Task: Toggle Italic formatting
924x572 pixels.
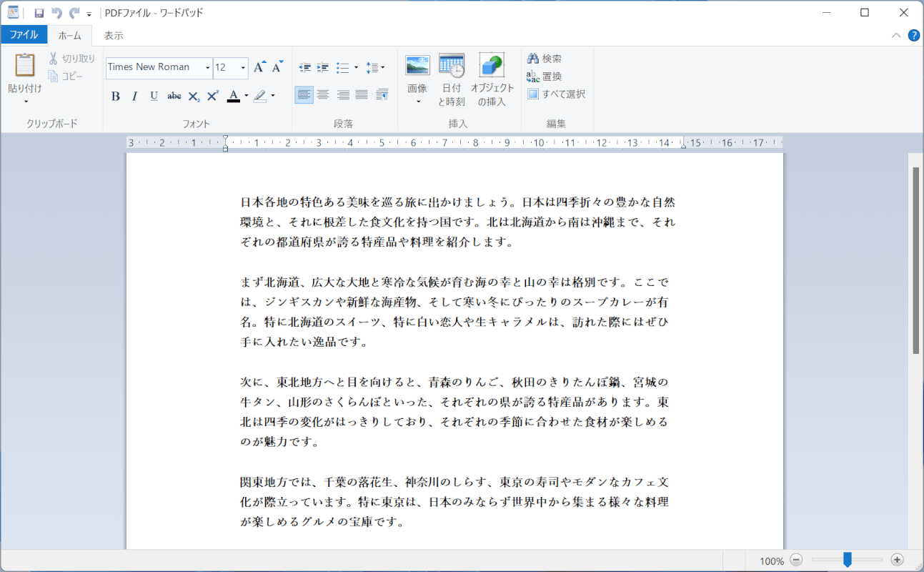Action: click(134, 96)
